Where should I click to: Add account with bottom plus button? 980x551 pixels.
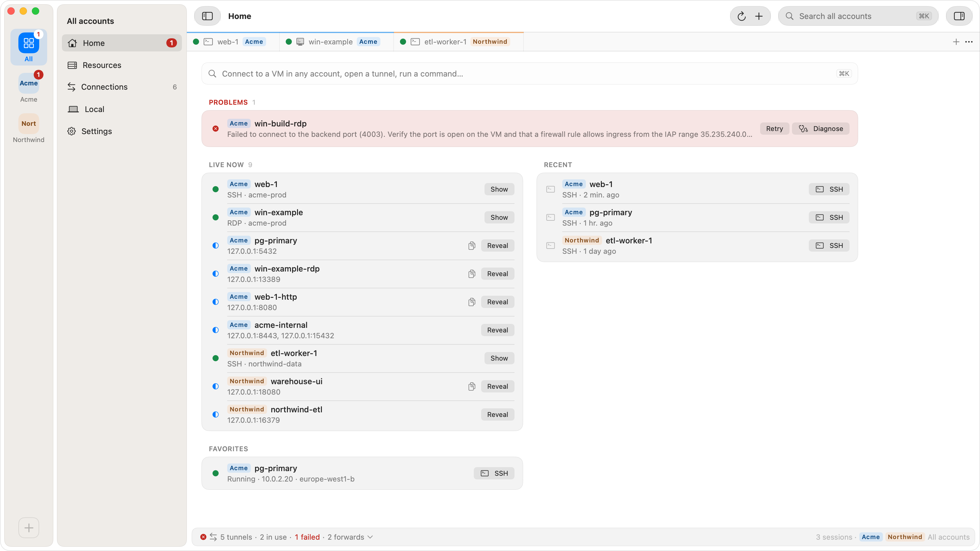coord(28,527)
